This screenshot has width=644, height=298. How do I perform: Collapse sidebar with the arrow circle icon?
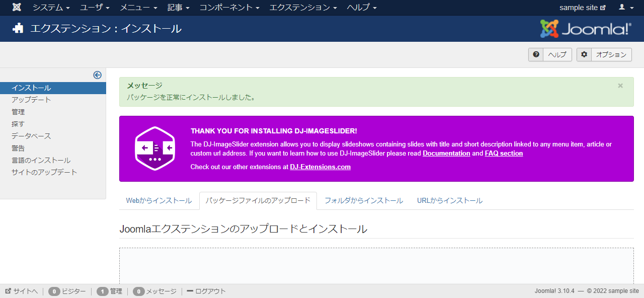98,75
